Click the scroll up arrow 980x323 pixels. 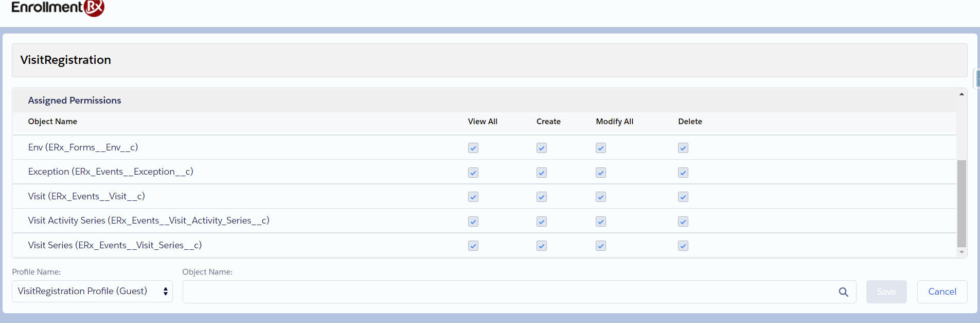click(961, 94)
